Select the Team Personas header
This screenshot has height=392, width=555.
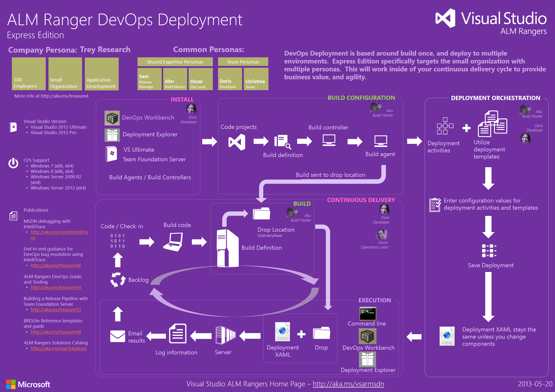[243, 62]
